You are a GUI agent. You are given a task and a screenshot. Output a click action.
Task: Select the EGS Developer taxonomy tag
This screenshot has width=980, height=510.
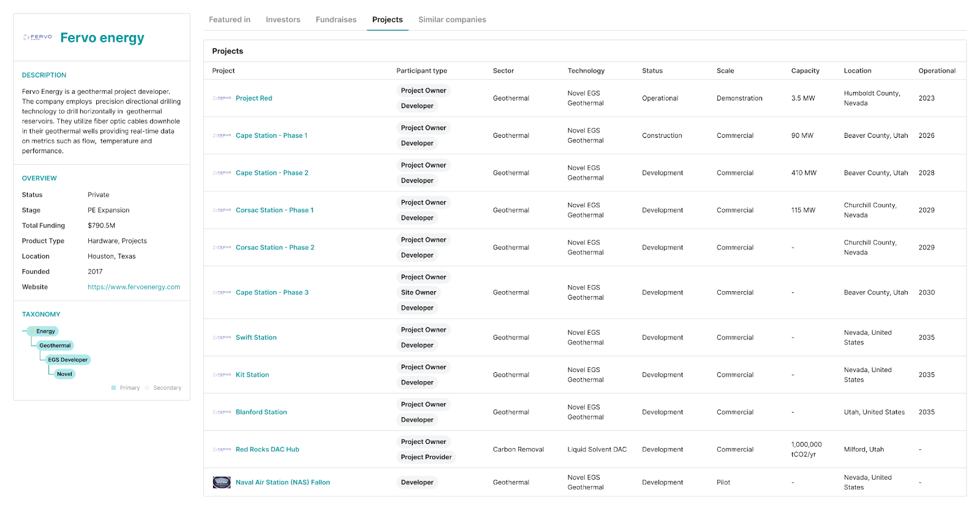click(68, 360)
